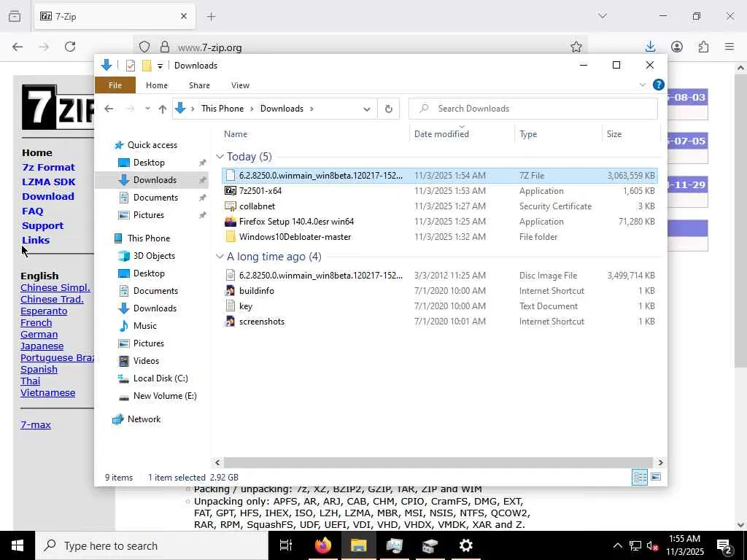Viewport: 747px width, 560px height.
Task: Open pinned Desktop under Quick access
Action: click(149, 163)
